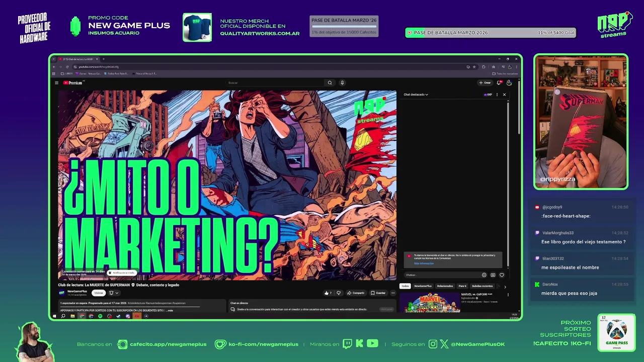This screenshot has width=644, height=362.
Task: Send a heart reaction in chat
Action: coord(502,275)
